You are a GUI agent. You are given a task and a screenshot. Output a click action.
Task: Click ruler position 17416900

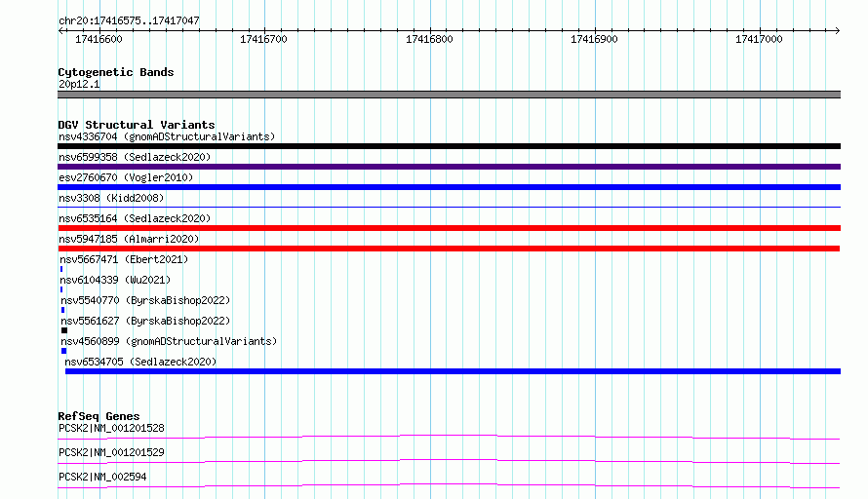pyautogui.click(x=594, y=39)
